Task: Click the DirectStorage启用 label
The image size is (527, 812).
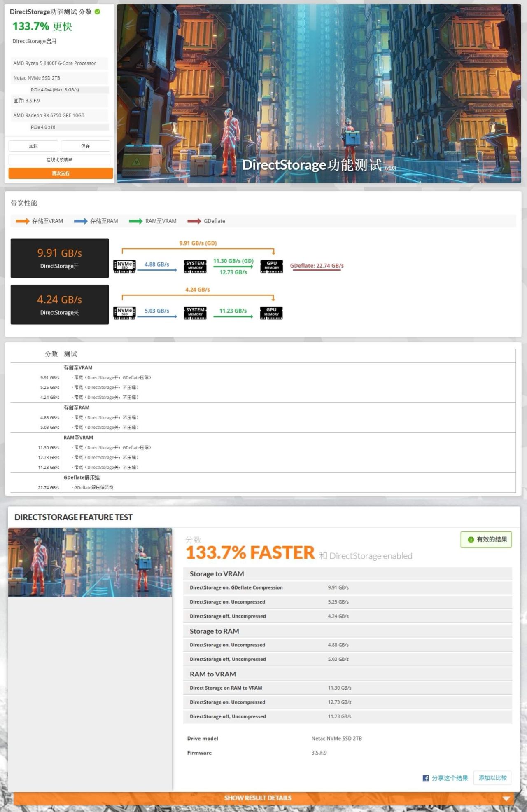Action: pos(34,41)
